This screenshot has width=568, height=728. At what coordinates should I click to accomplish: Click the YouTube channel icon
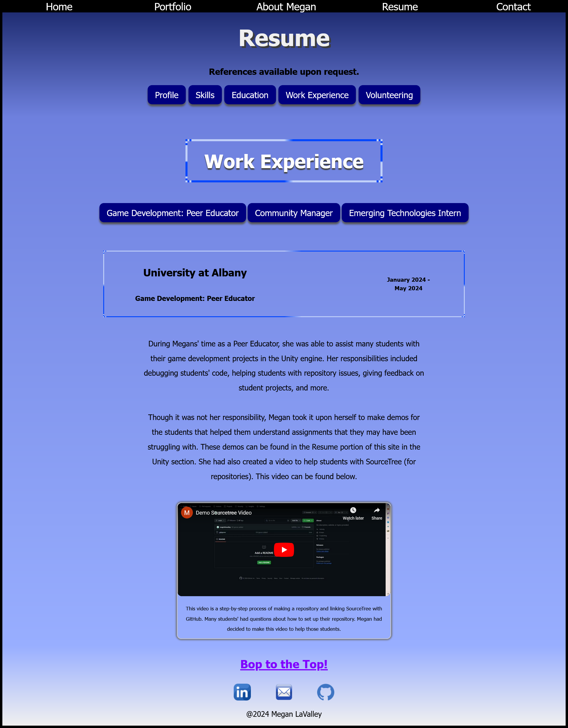[188, 512]
